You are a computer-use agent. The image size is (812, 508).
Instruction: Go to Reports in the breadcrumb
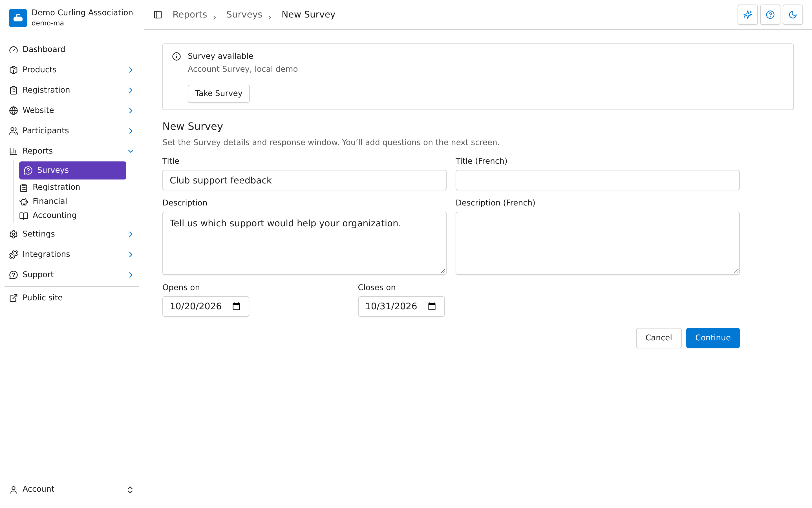pos(189,14)
